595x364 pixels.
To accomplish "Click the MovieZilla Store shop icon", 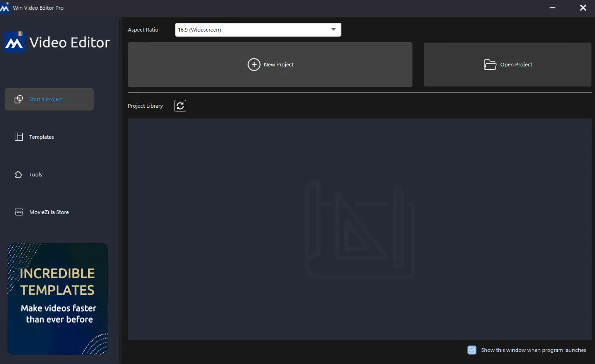I will [19, 212].
